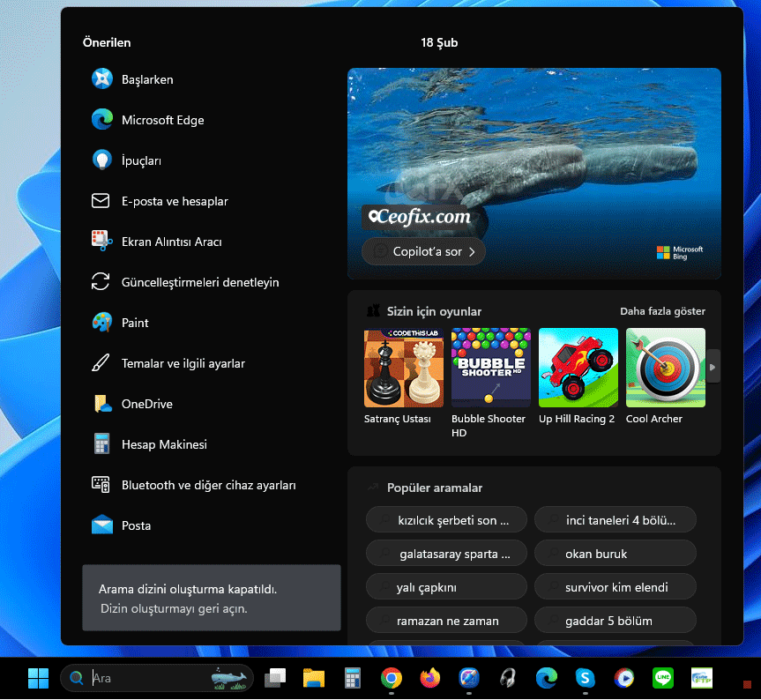Viewport: 761px width, 700px height.
Task: Switch to Google Chrome in taskbar
Action: [392, 678]
